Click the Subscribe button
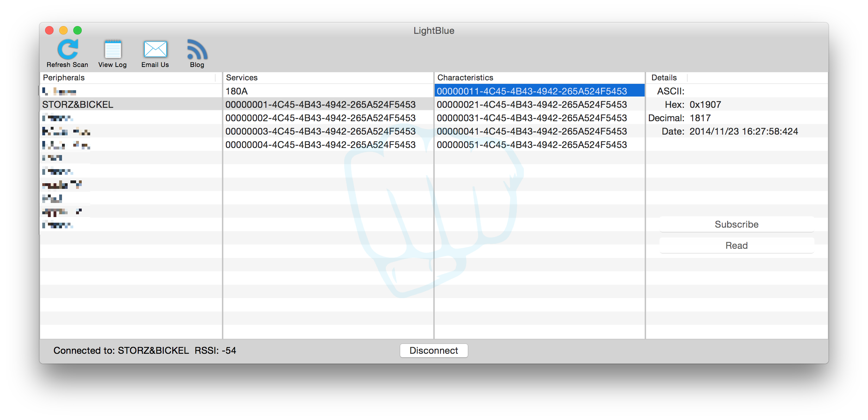This screenshot has height=420, width=868. [737, 224]
